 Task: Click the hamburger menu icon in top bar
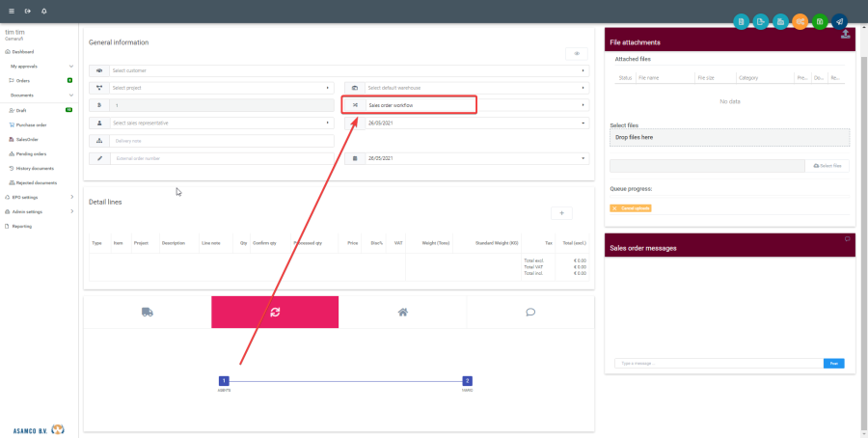(11, 11)
